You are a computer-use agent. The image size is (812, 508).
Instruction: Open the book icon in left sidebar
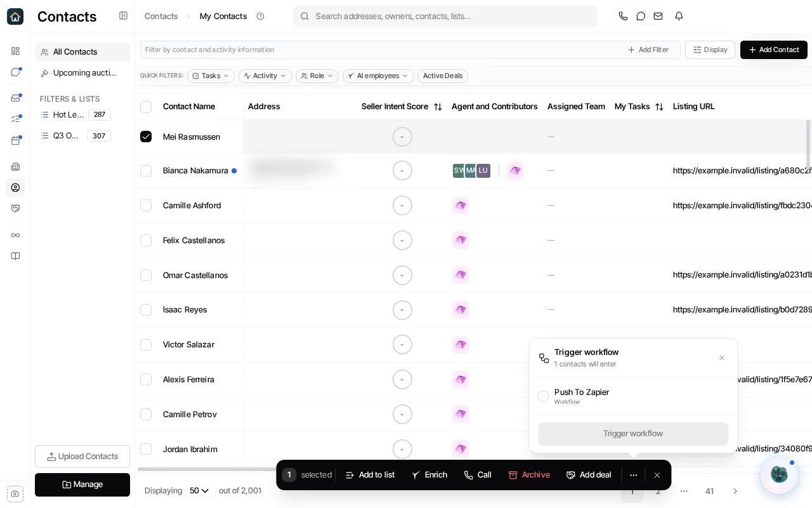[15, 256]
